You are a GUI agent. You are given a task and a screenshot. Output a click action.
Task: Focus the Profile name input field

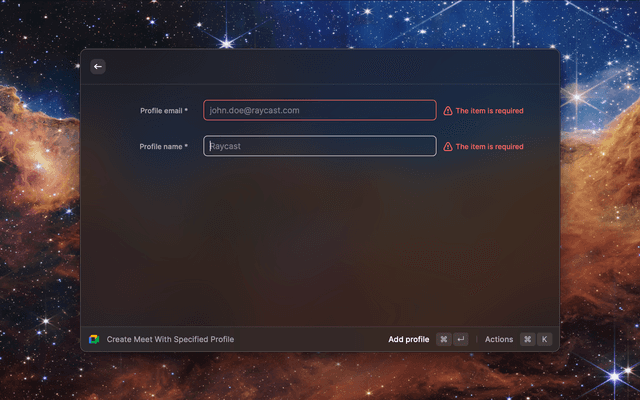pyautogui.click(x=320, y=146)
